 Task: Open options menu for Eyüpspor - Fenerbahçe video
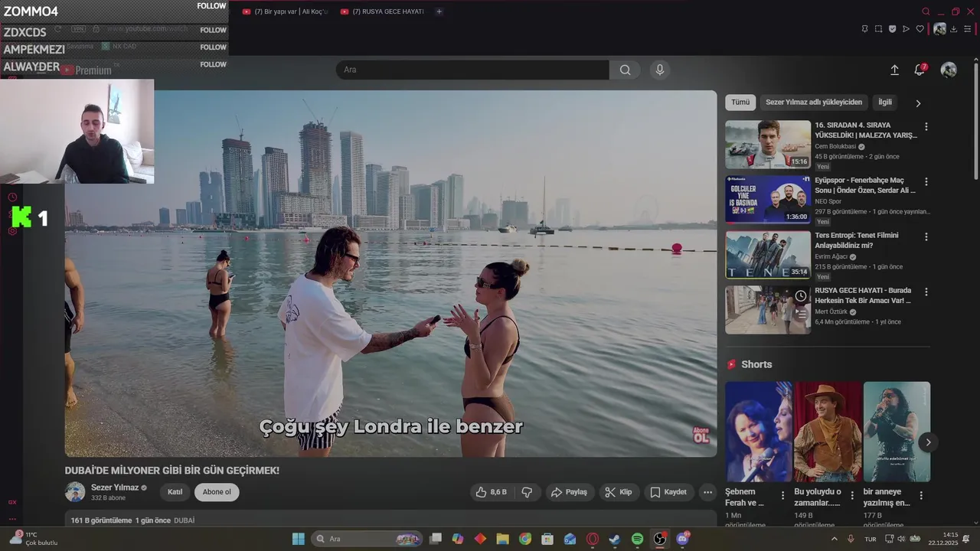point(926,182)
